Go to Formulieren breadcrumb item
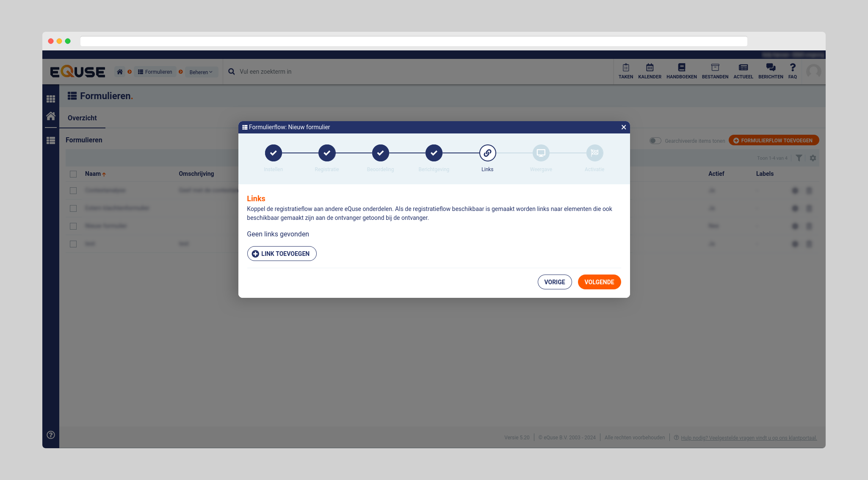 coord(155,72)
